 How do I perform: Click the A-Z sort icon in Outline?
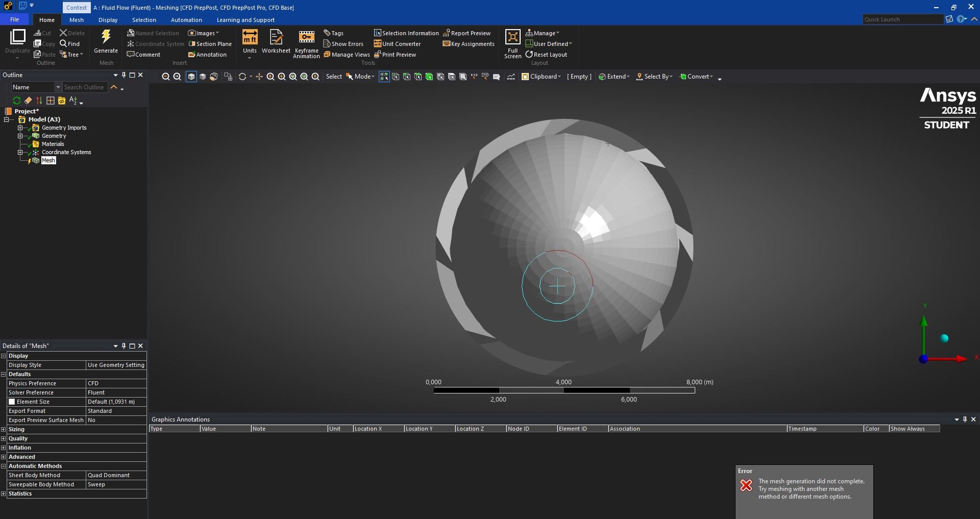click(73, 101)
